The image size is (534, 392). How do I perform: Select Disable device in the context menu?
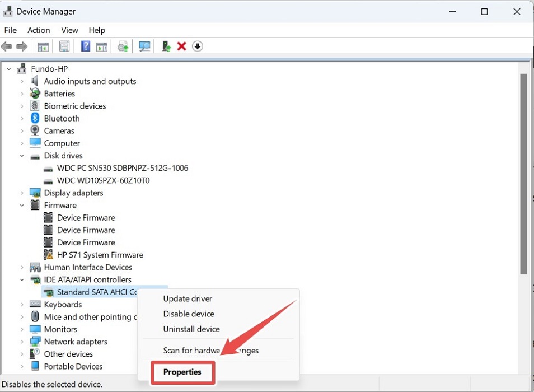pyautogui.click(x=189, y=314)
